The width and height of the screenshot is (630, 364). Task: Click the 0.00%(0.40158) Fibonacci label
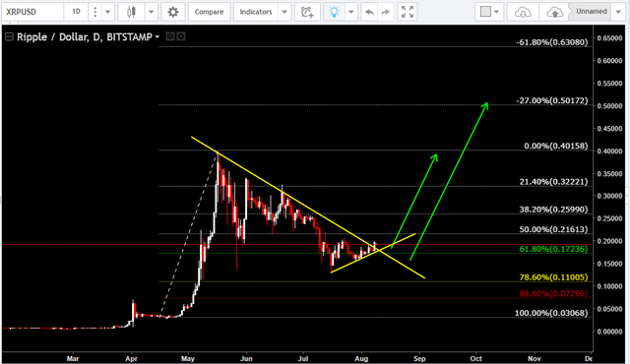click(x=555, y=146)
